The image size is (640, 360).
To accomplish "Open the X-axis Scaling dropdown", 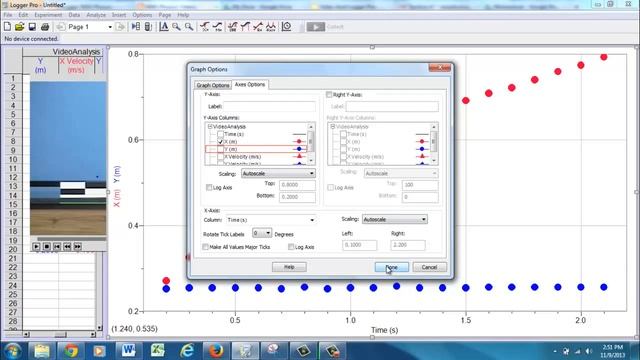I will (395, 220).
